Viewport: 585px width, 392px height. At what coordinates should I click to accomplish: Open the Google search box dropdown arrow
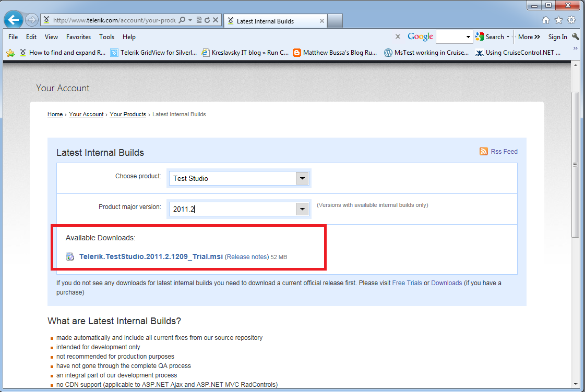468,37
